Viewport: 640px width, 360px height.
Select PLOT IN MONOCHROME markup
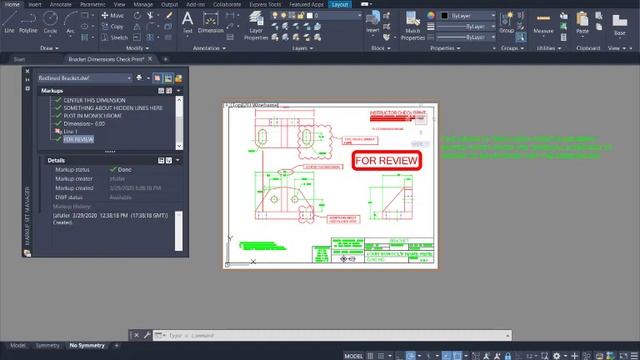point(93,116)
